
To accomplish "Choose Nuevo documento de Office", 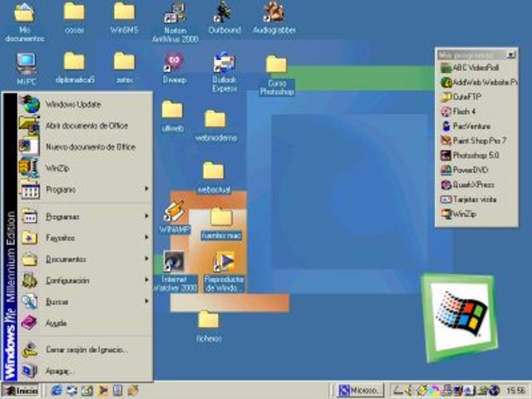I will [85, 147].
